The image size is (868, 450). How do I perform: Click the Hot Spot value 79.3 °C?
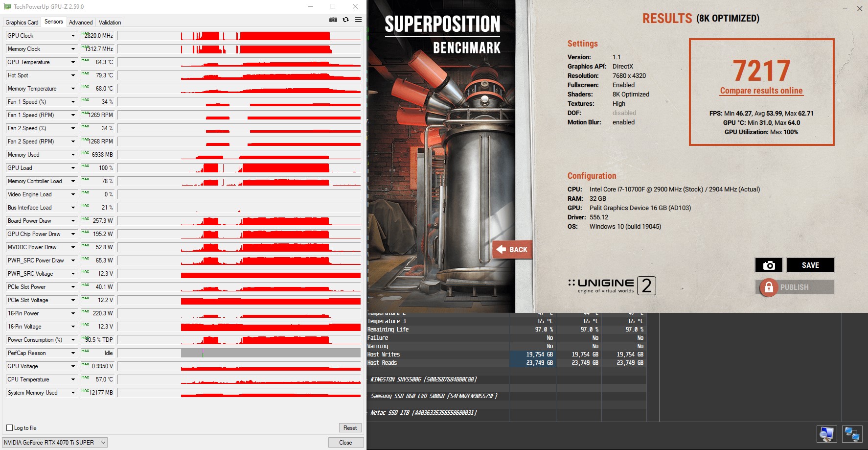tap(97, 75)
